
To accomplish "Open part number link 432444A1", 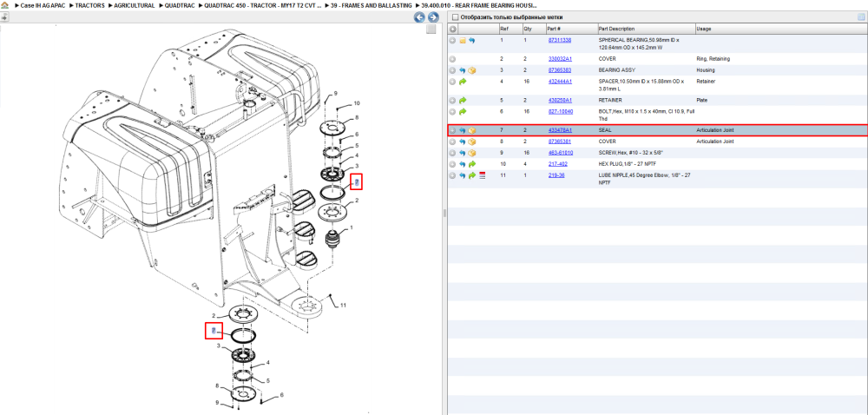I will pyautogui.click(x=560, y=82).
